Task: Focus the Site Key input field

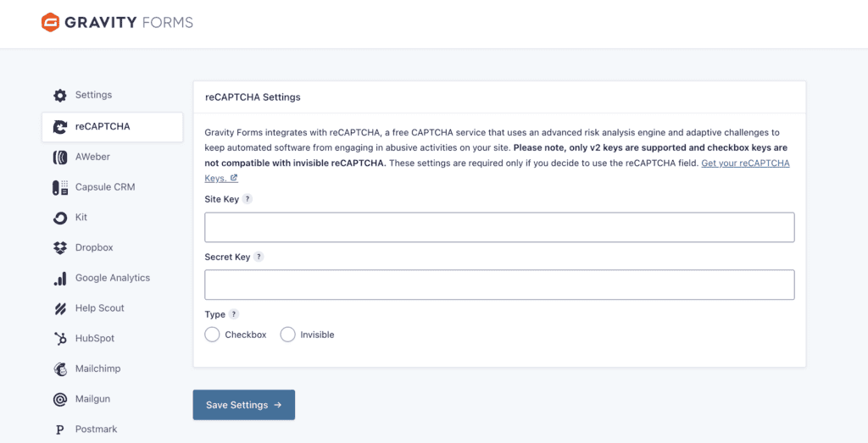Action: point(499,227)
